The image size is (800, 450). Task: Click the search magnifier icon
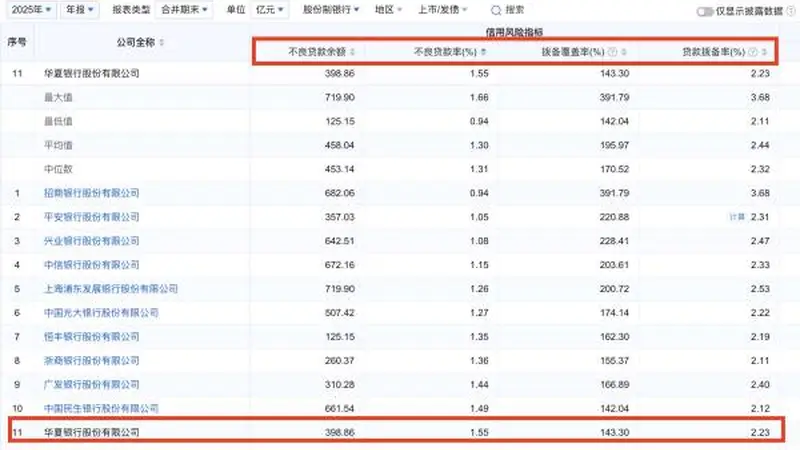(x=495, y=10)
